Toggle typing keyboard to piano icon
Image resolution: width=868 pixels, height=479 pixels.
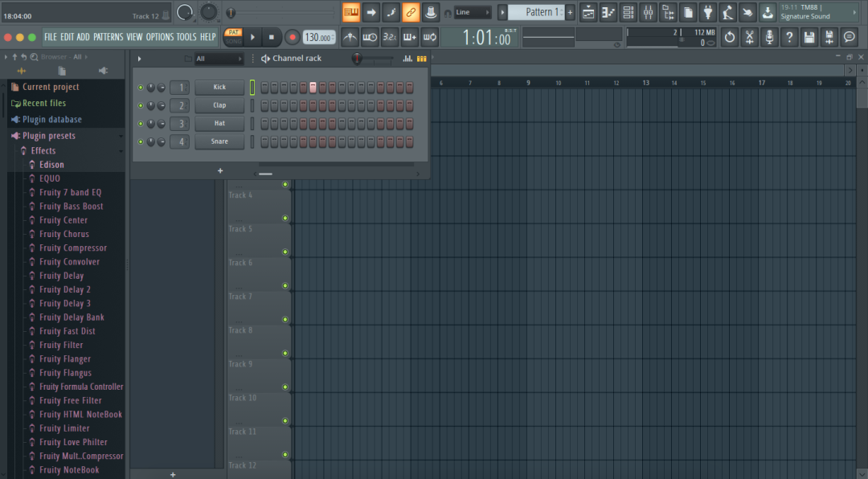click(x=351, y=12)
